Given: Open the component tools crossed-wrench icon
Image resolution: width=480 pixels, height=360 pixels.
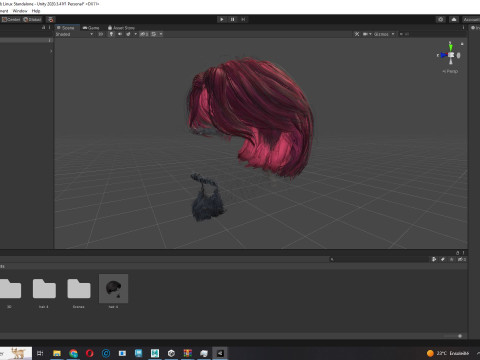Looking at the screenshot, I should [x=357, y=34].
